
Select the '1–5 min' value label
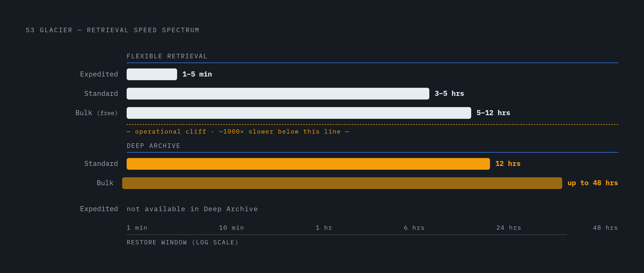(x=197, y=74)
